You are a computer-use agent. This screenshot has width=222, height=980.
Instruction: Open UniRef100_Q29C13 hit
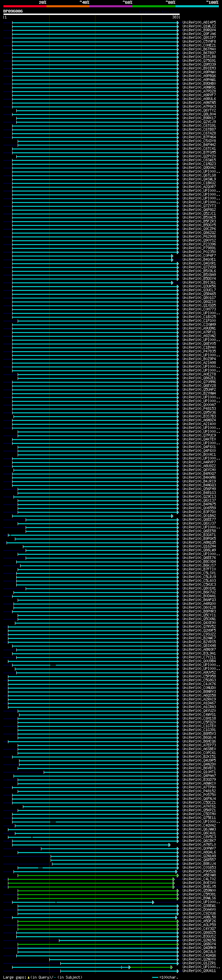tap(199, 496)
